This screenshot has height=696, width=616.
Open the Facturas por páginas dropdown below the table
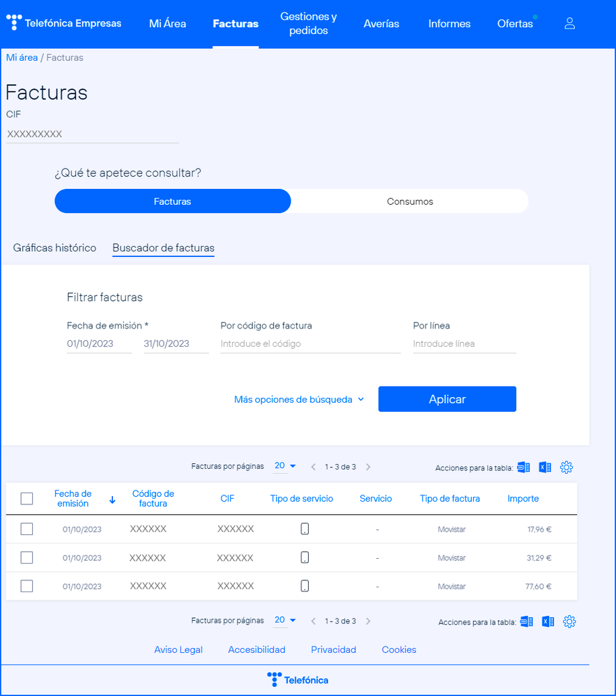[285, 620]
